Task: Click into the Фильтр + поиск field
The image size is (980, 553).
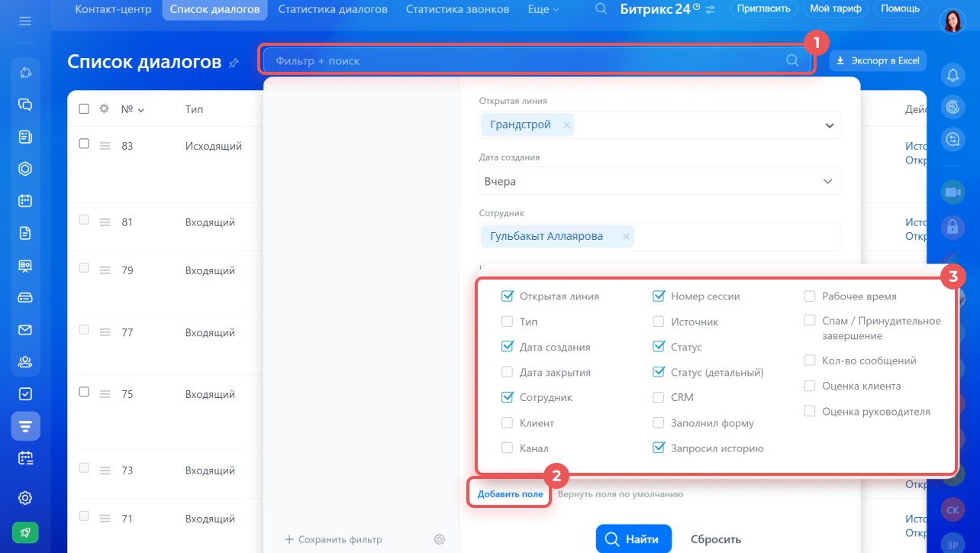Action: click(x=527, y=60)
